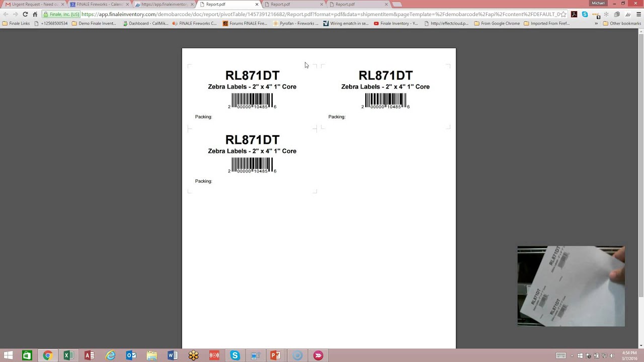The image size is (644, 362).
Task: Focus the address bar URL
Action: click(x=320, y=14)
